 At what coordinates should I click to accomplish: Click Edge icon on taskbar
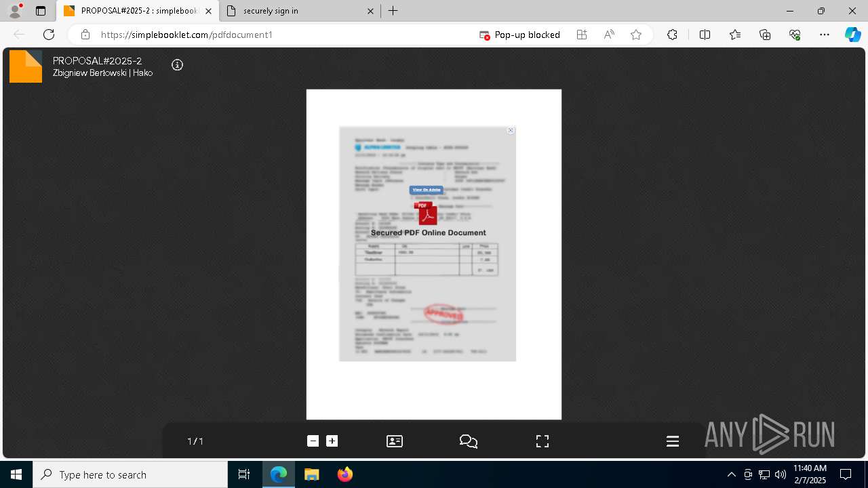tap(279, 474)
